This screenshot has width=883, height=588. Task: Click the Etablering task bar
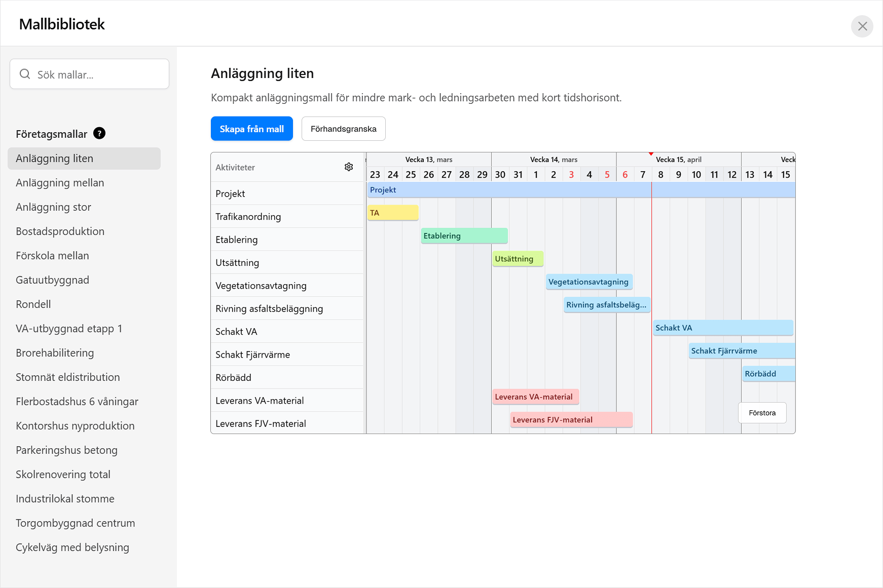pyautogui.click(x=463, y=236)
